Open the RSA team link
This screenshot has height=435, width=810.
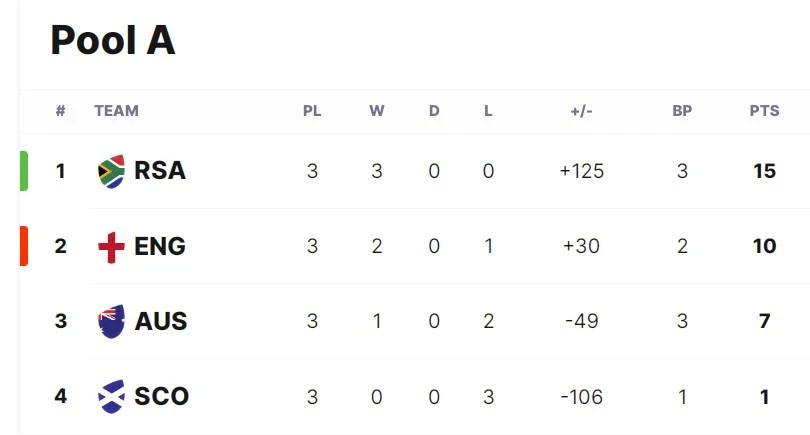tap(160, 170)
